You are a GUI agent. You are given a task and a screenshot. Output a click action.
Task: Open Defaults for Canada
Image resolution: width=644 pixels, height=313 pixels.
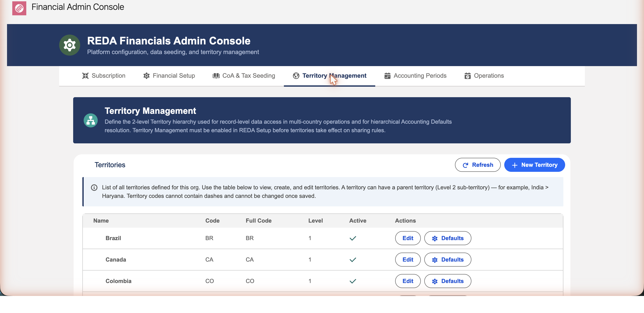pos(448,260)
